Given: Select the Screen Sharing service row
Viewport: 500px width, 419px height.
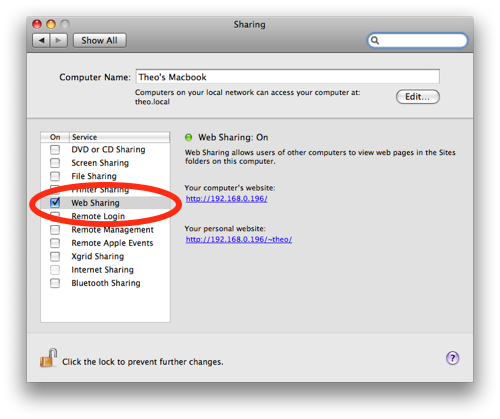Looking at the screenshot, I should coord(105,163).
